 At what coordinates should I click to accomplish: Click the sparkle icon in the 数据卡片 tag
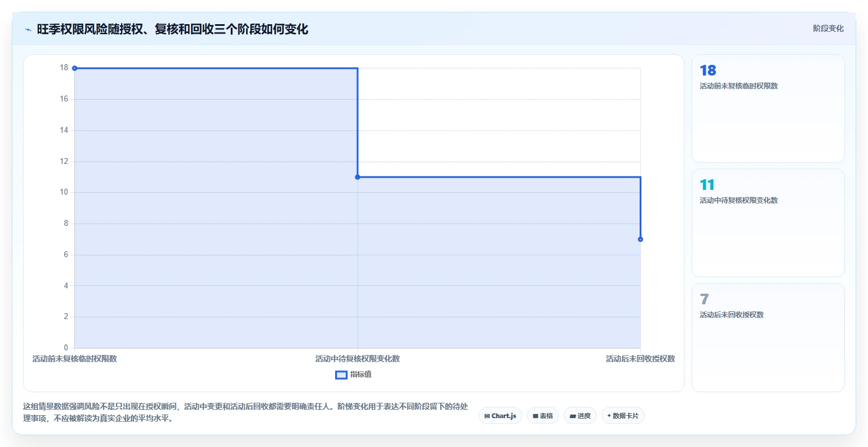pos(609,416)
